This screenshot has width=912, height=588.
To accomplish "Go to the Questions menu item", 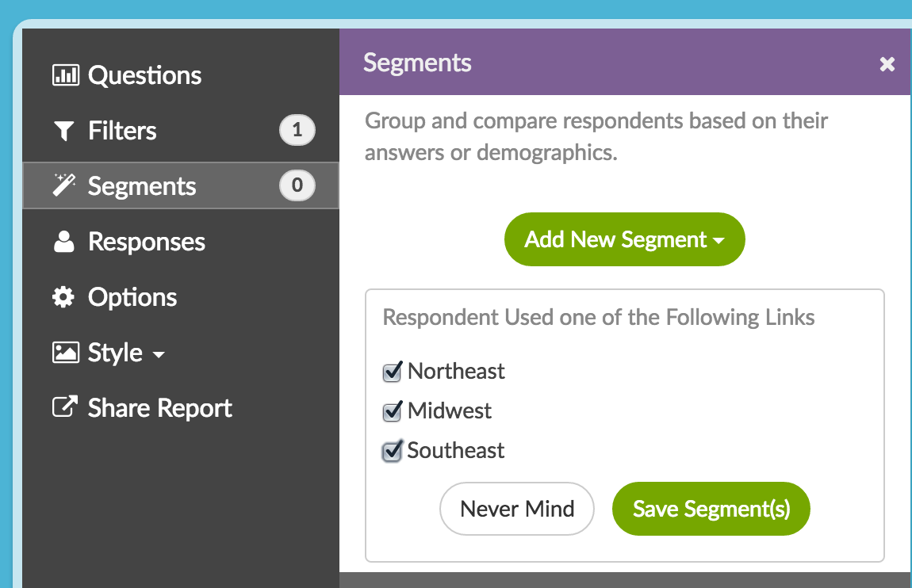I will tap(145, 75).
